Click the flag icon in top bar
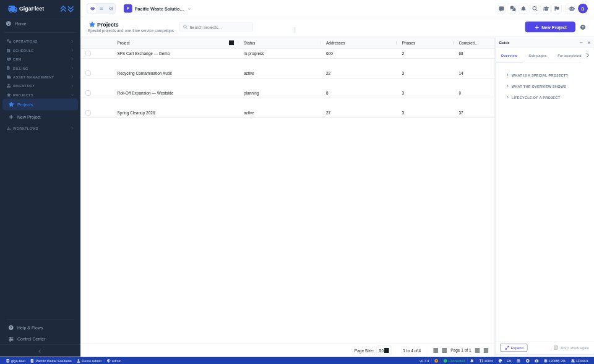This screenshot has height=364, width=594. (557, 9)
